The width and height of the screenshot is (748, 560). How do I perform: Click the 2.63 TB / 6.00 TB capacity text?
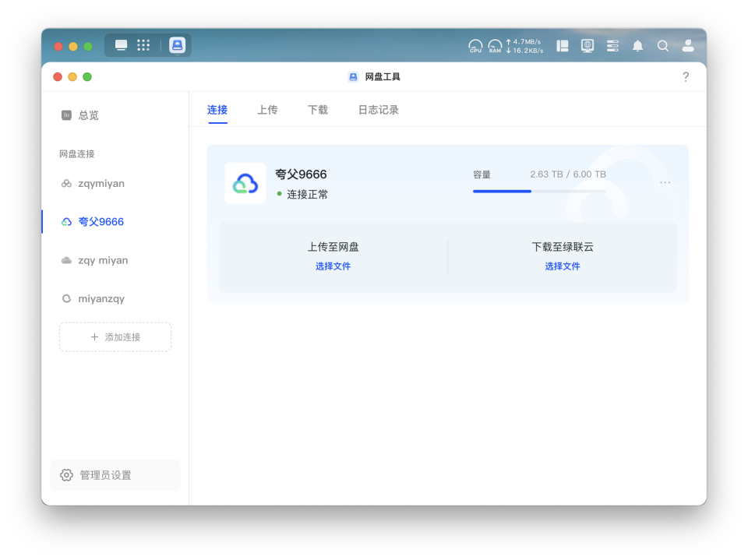click(568, 174)
